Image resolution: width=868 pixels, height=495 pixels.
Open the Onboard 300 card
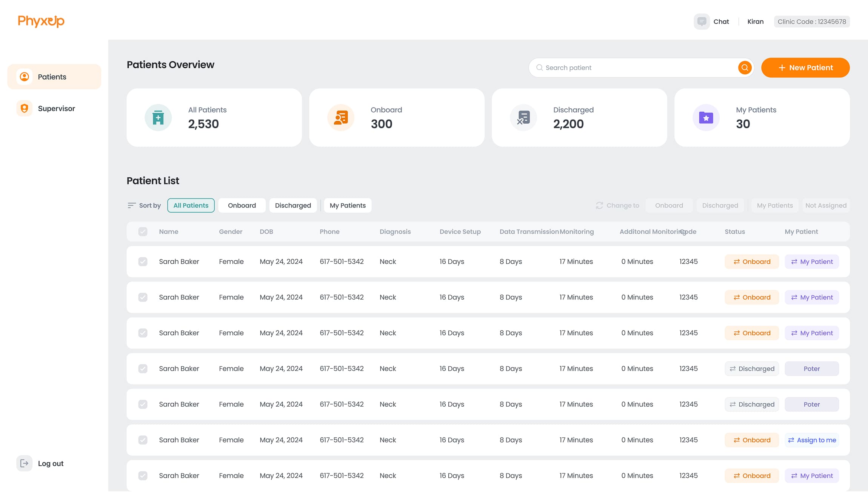[397, 117]
